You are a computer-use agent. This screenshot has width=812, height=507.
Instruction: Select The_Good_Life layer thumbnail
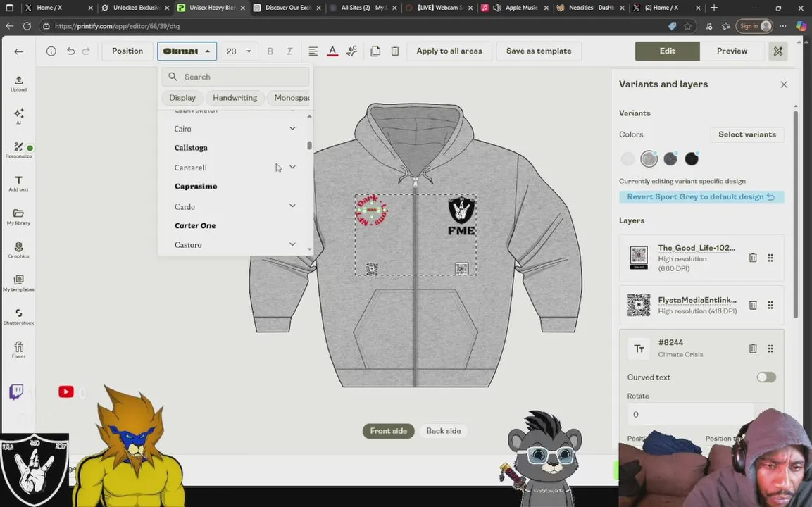tap(639, 258)
